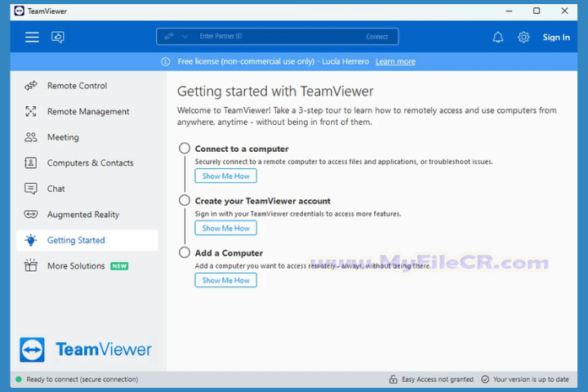The width and height of the screenshot is (588, 392).
Task: Click the Computers & Contacts address book icon
Action: click(x=31, y=163)
